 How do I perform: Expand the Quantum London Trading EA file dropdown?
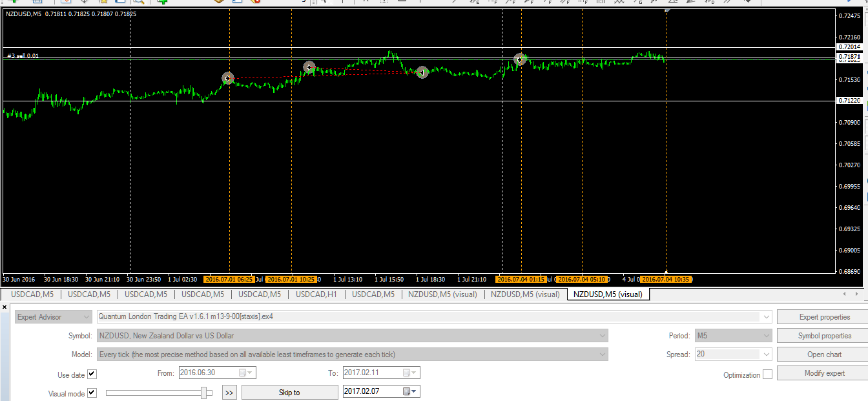click(x=767, y=317)
